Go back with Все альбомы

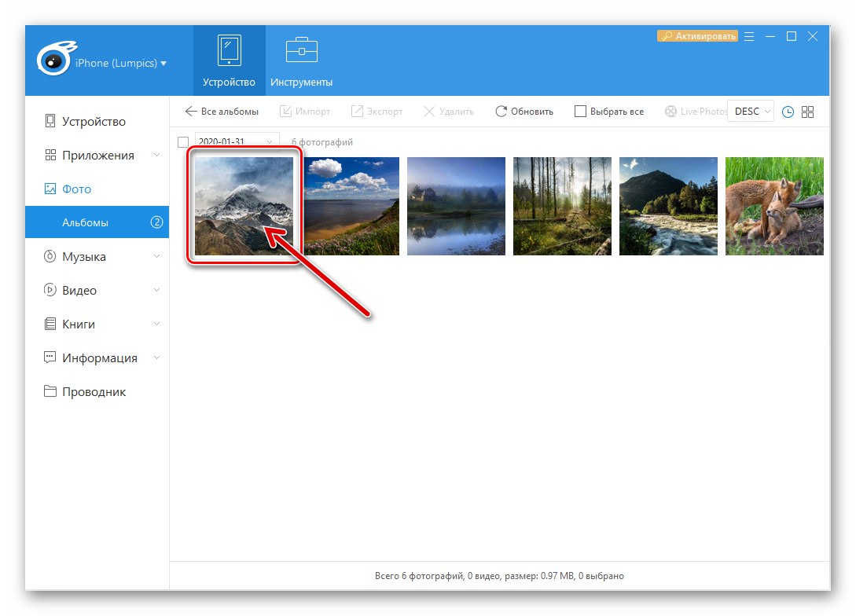coord(224,111)
